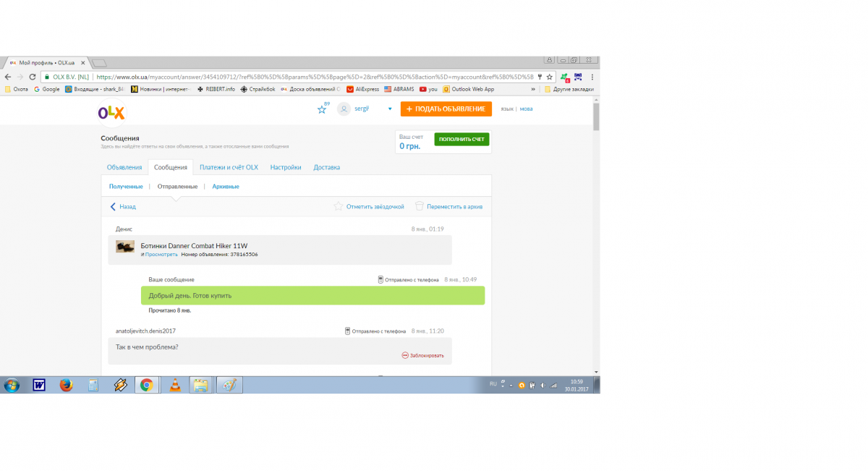The width and height of the screenshot is (868, 471).
Task: Move conversation using Переместить в архив
Action: (x=454, y=206)
